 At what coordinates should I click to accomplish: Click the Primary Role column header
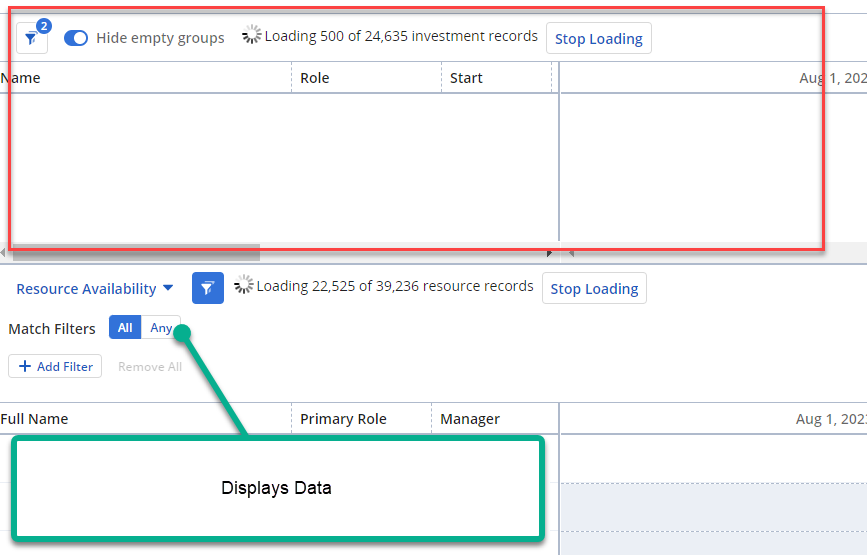coord(343,419)
